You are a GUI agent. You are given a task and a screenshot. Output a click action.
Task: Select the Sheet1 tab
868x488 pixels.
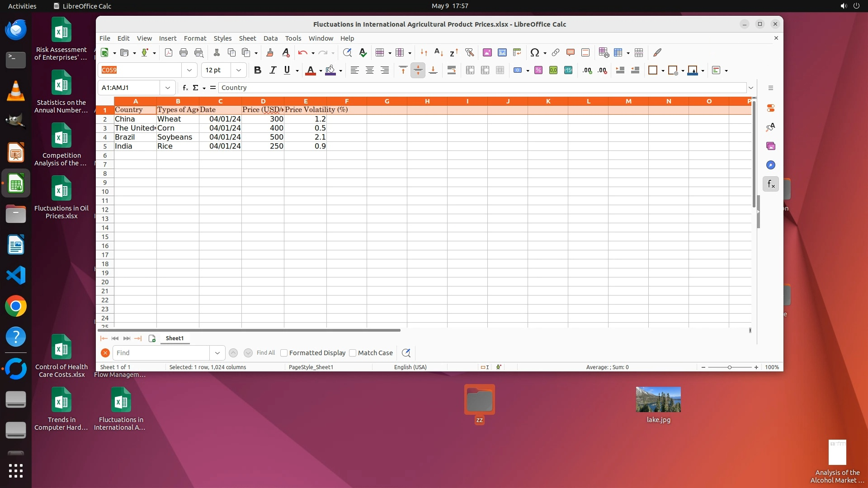coord(175,338)
